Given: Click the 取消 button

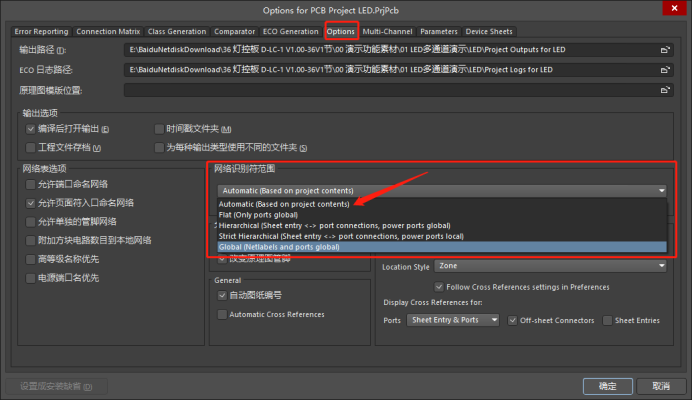Looking at the screenshot, I should 661,385.
